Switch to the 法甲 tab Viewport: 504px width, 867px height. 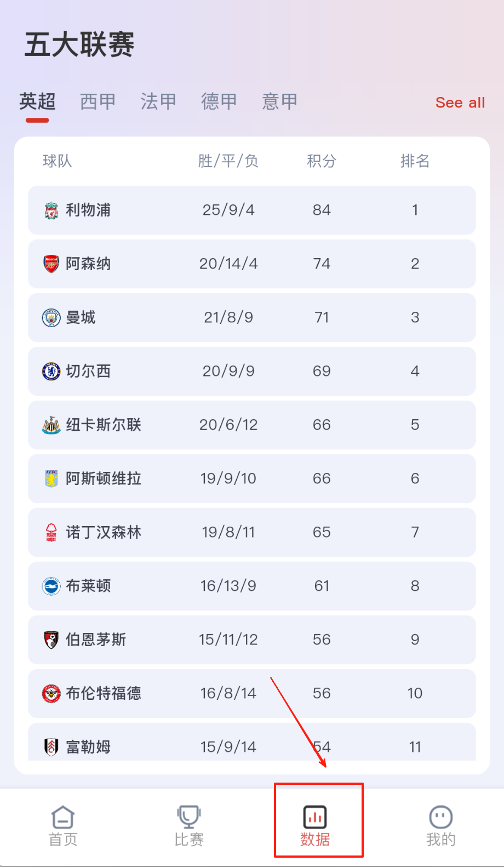point(158,102)
